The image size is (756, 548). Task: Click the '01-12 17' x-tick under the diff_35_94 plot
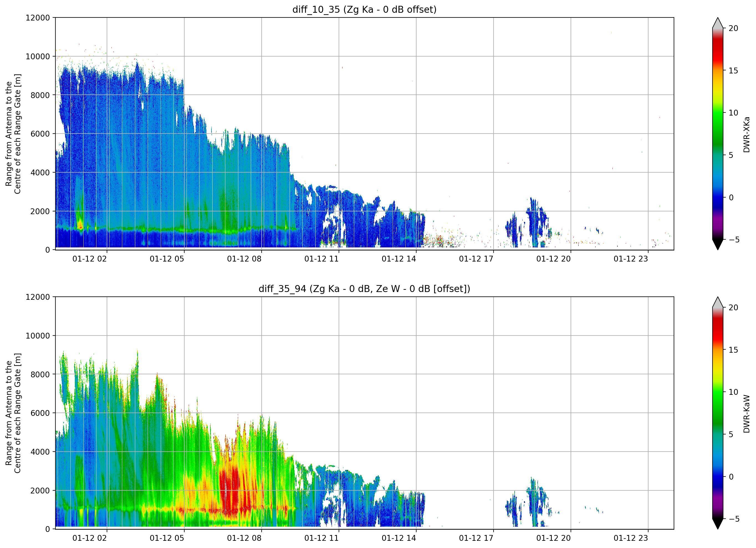click(x=476, y=538)
